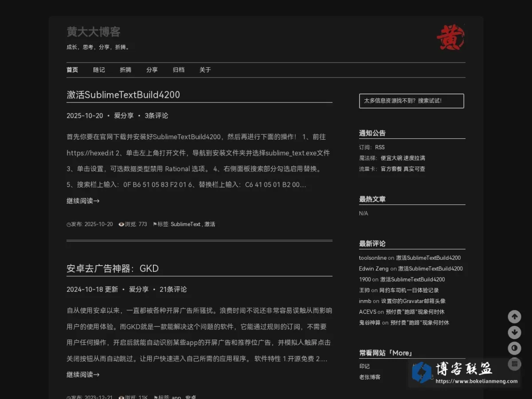Open 网约车司机一日体验记录 comment link
This screenshot has width=532, height=399.
[409, 290]
